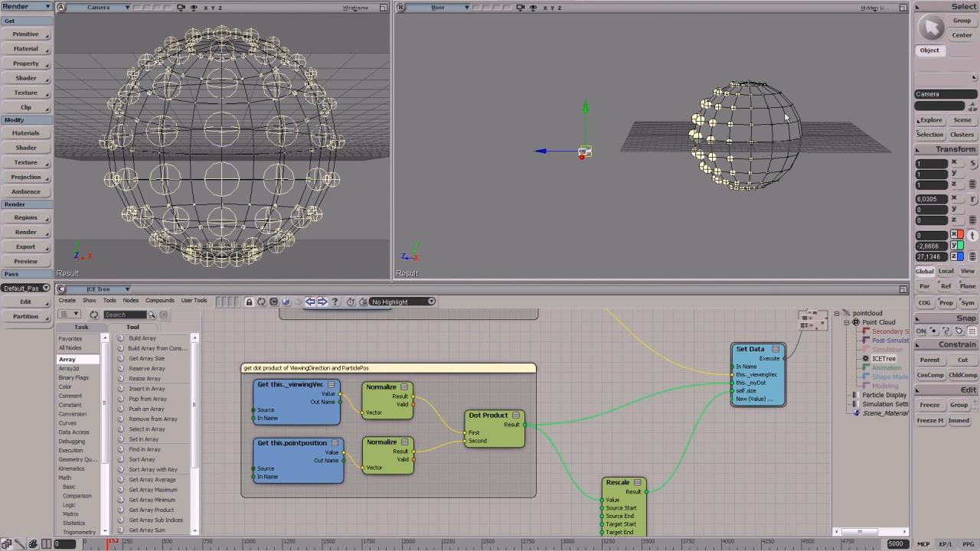Open the Create menu in ICE Tree
Viewport: 980px width, 551px height.
pyautogui.click(x=67, y=301)
